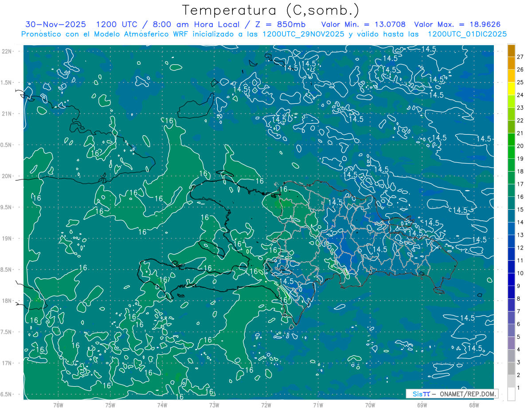Screen dimensions: 532x411
Task: Click the "72W" longitude axis label
Action: [x=266, y=405]
